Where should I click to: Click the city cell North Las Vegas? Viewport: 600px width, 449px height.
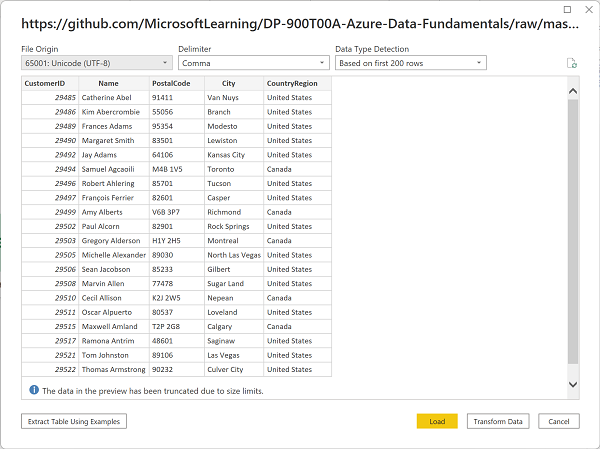click(234, 255)
